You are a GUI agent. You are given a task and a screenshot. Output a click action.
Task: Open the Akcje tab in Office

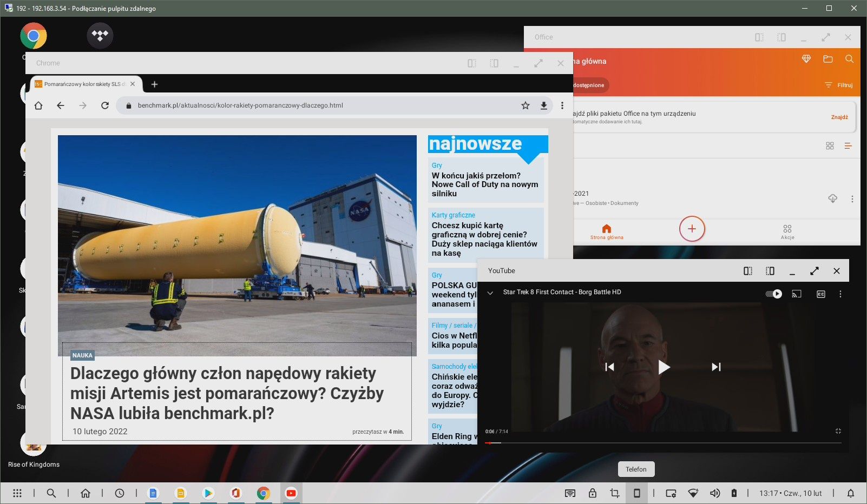pos(787,232)
